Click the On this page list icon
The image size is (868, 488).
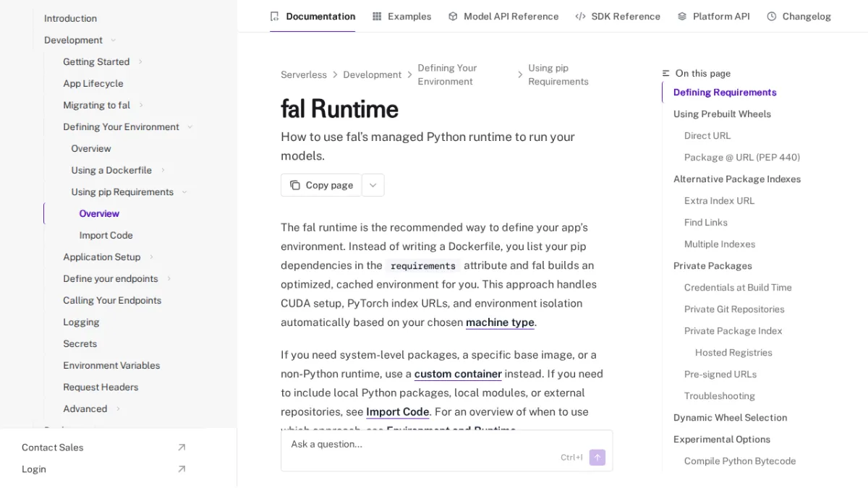pyautogui.click(x=666, y=74)
